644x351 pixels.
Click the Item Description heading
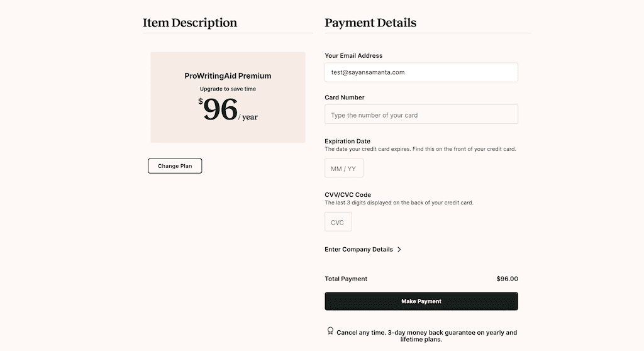(190, 23)
